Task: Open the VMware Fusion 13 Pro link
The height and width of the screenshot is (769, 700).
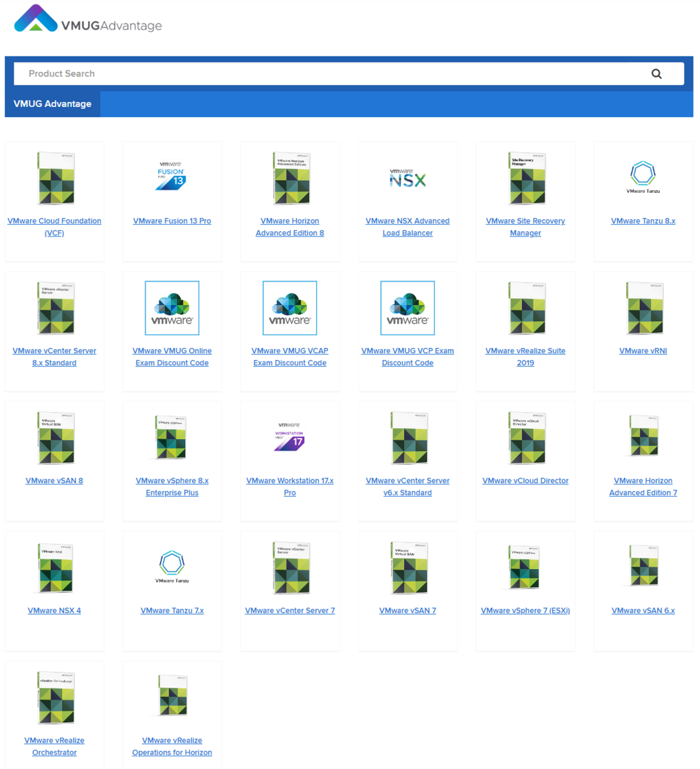Action: tap(172, 221)
